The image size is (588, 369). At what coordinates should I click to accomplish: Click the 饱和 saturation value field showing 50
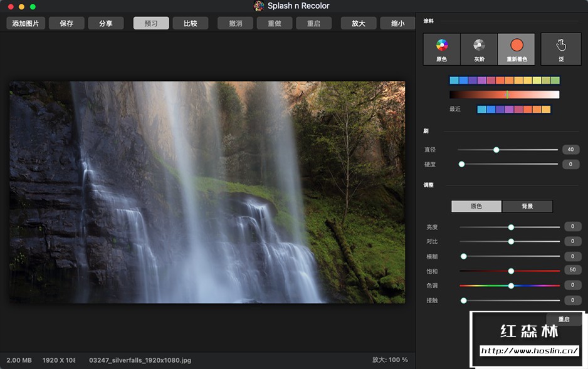tap(572, 270)
